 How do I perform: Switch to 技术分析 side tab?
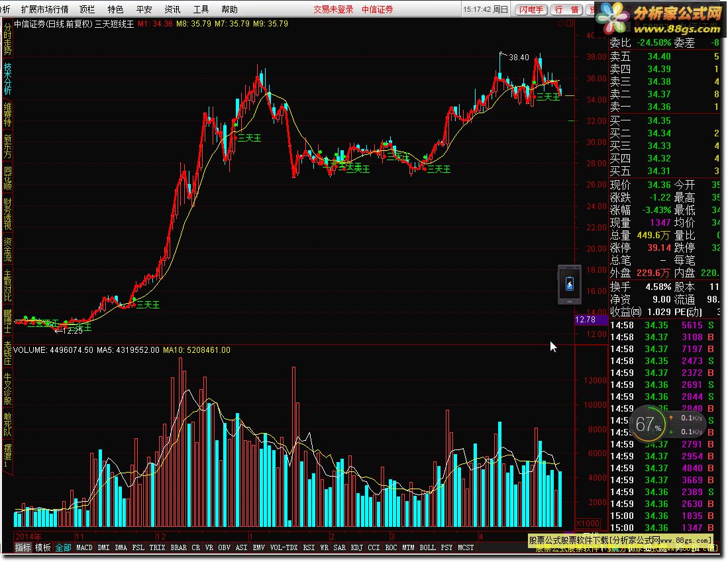pyautogui.click(x=7, y=78)
